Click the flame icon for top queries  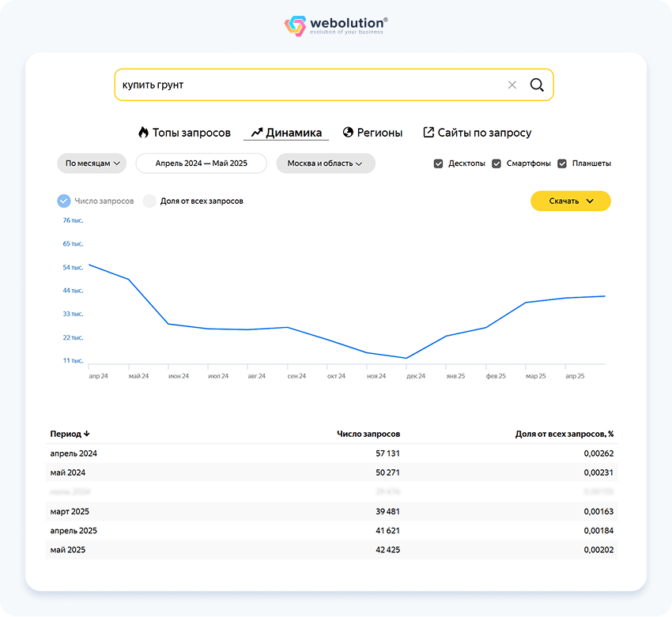pyautogui.click(x=143, y=133)
